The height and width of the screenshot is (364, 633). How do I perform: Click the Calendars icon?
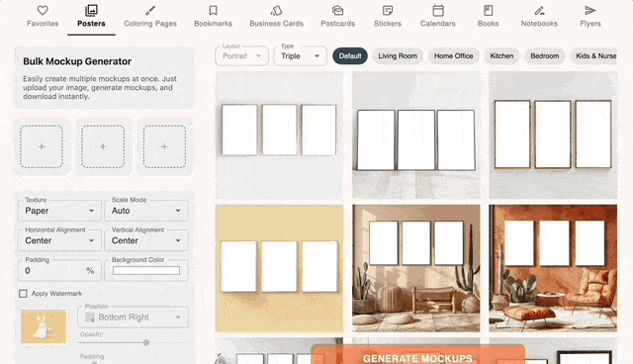438,11
